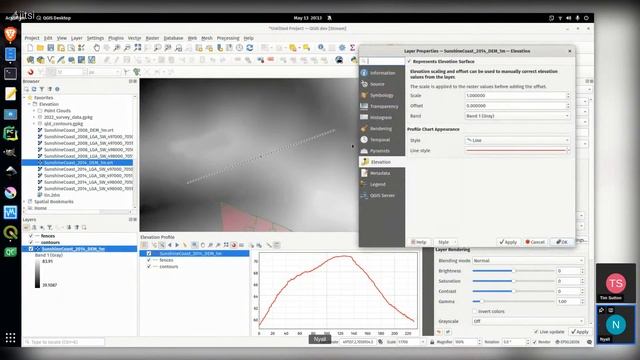Click OK in Layer Properties dialog
640x360 pixels.
pyautogui.click(x=562, y=242)
